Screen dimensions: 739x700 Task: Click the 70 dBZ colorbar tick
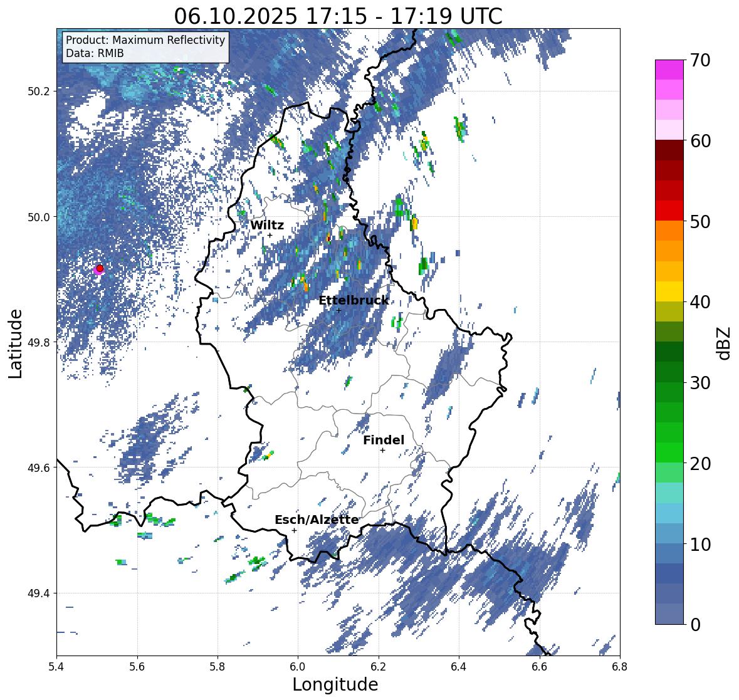click(x=700, y=60)
